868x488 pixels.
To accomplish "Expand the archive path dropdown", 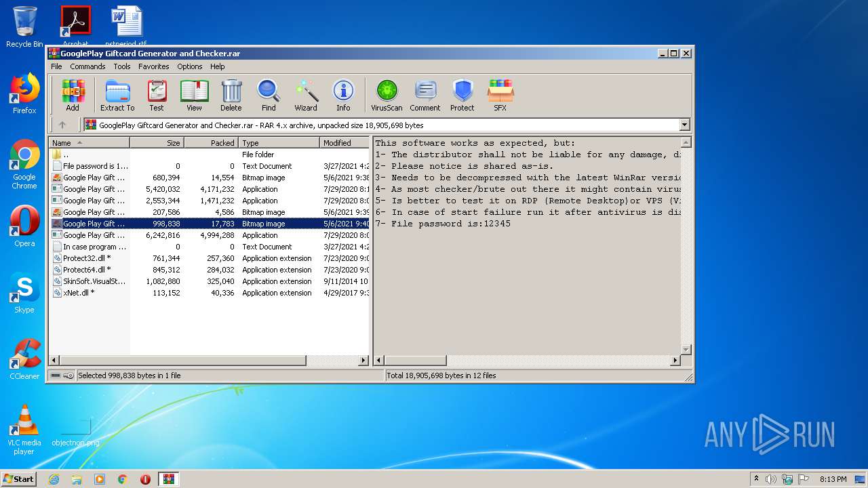I will point(684,125).
